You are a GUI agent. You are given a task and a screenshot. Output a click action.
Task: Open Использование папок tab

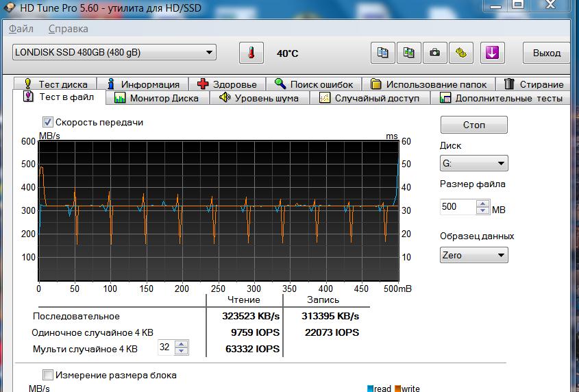click(429, 84)
